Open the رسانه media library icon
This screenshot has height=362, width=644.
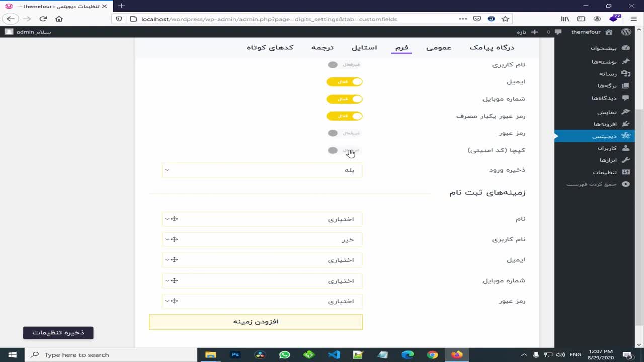pyautogui.click(x=626, y=73)
